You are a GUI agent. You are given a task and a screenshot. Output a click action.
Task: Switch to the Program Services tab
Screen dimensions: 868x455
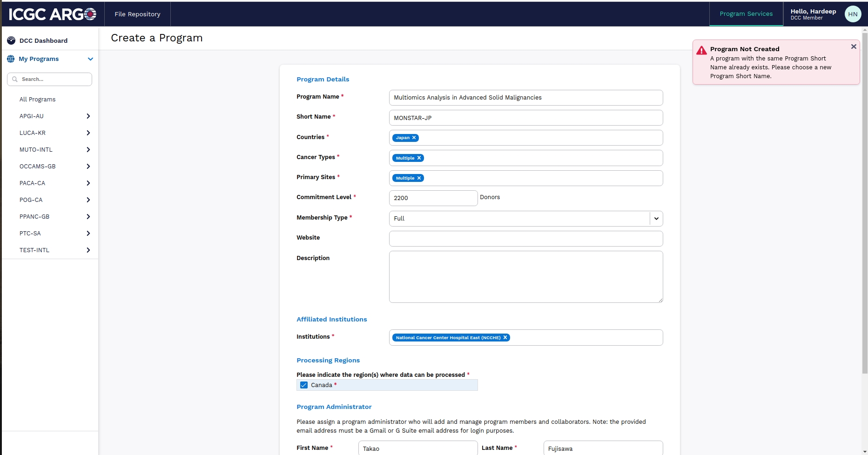point(746,13)
